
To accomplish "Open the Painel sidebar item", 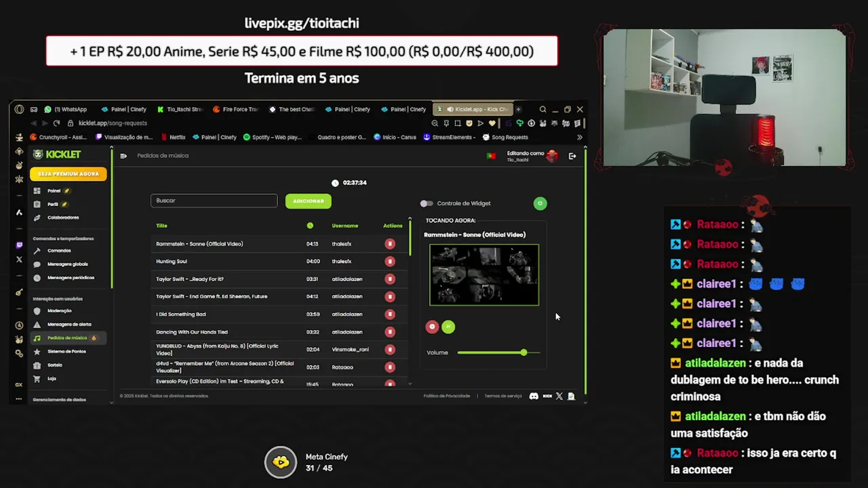I will pyautogui.click(x=54, y=191).
